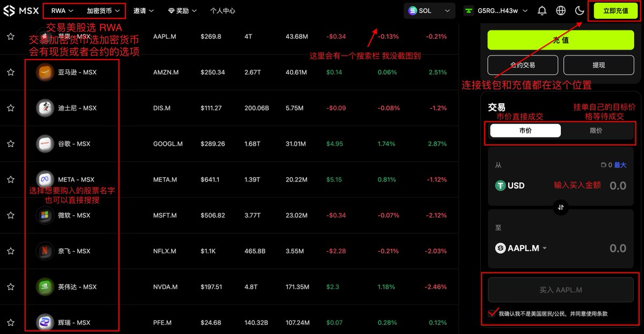Image resolution: width=644 pixels, height=334 pixels.
Task: Click the Pfizer logo icon
Action: coord(45,323)
